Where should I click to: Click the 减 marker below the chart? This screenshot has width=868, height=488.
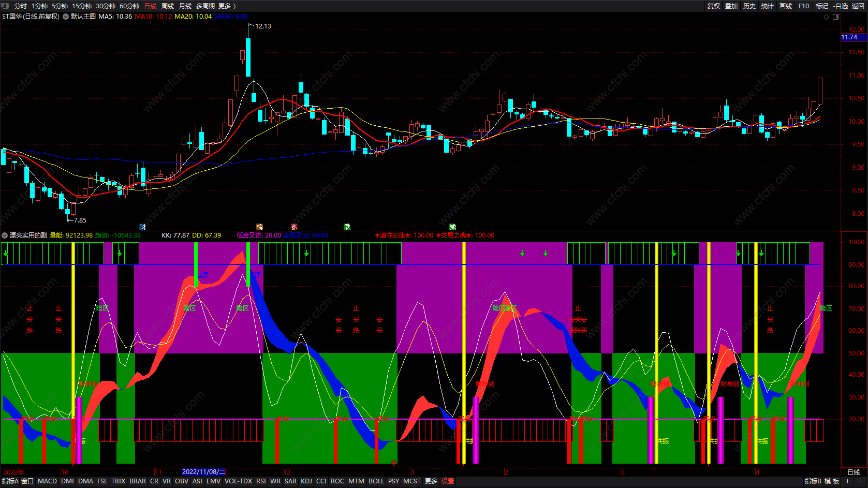tap(452, 227)
